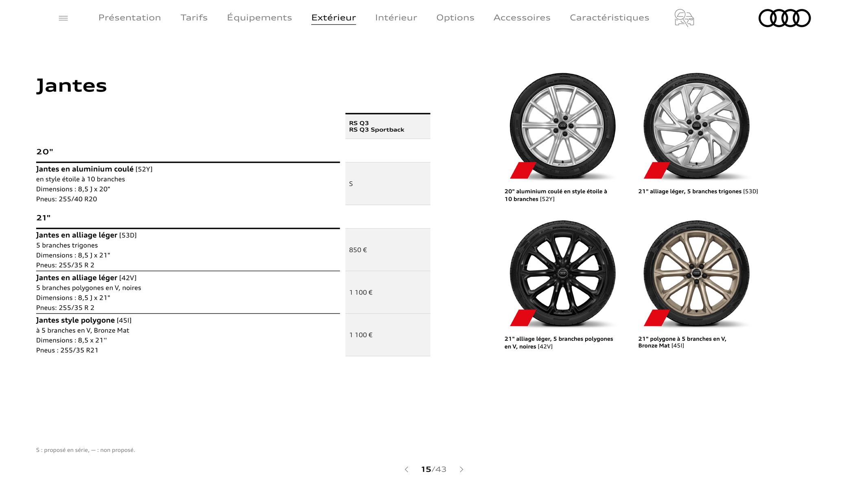Viewport: 868px width, 488px height.
Task: Click '5 branches trigones' description
Action: [67, 245]
